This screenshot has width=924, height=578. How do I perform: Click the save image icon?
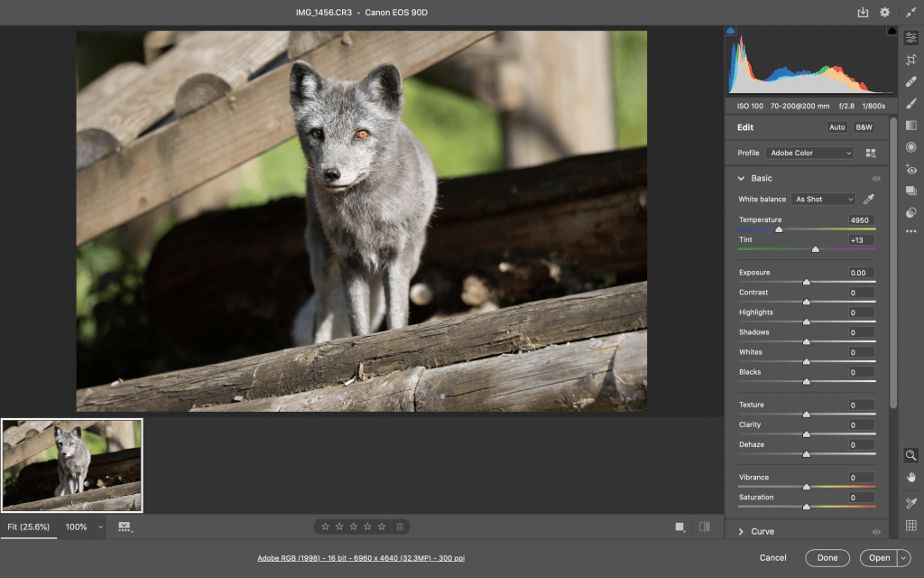[x=863, y=13]
